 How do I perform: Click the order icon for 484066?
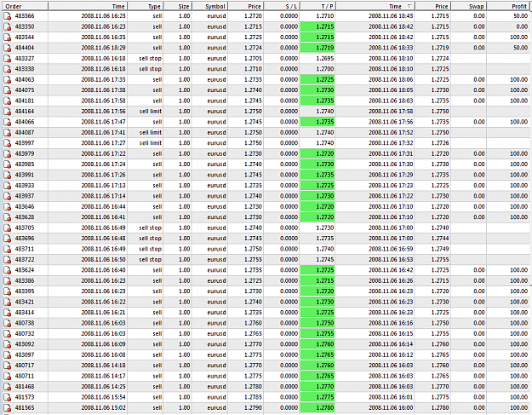click(x=7, y=122)
